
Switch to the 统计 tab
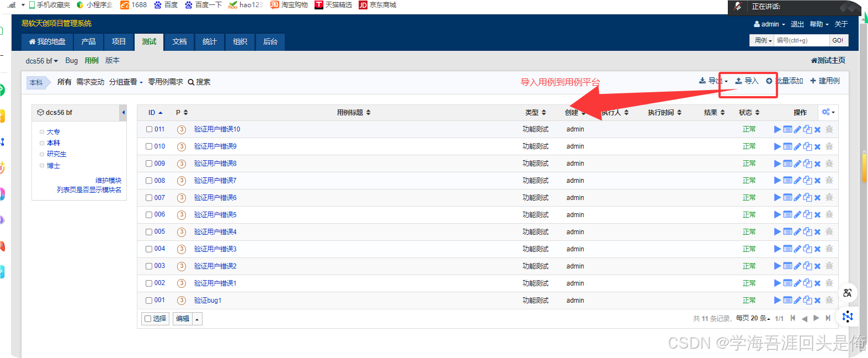(x=210, y=42)
